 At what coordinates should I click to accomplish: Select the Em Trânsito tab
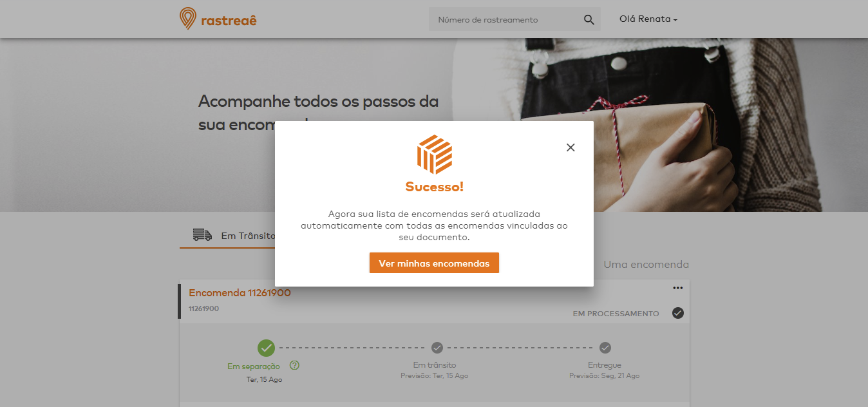pos(234,236)
